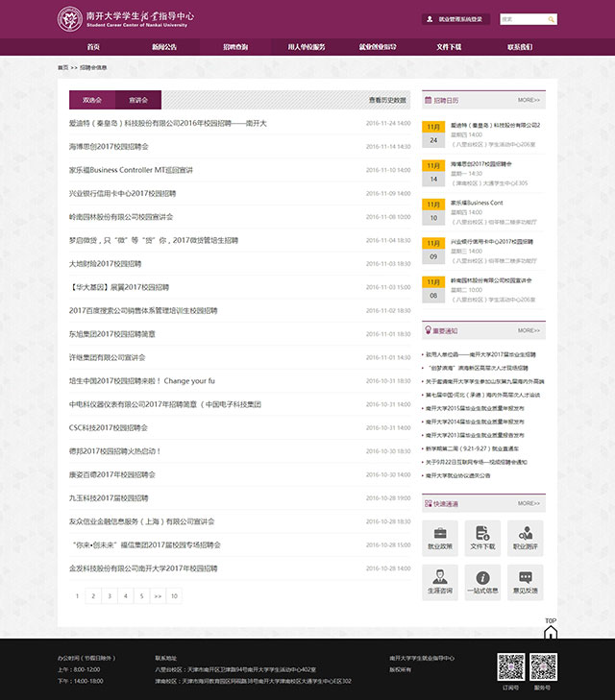Switch to the 双选会 tab
This screenshot has width=615, height=700.
[92, 100]
